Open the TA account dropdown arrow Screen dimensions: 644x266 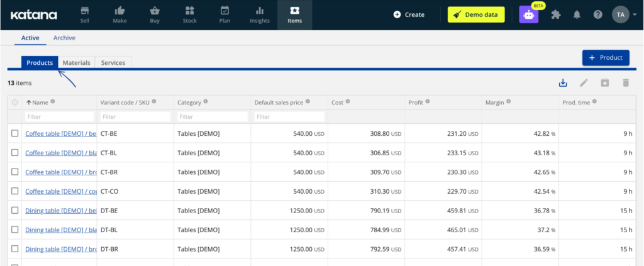pyautogui.click(x=635, y=15)
